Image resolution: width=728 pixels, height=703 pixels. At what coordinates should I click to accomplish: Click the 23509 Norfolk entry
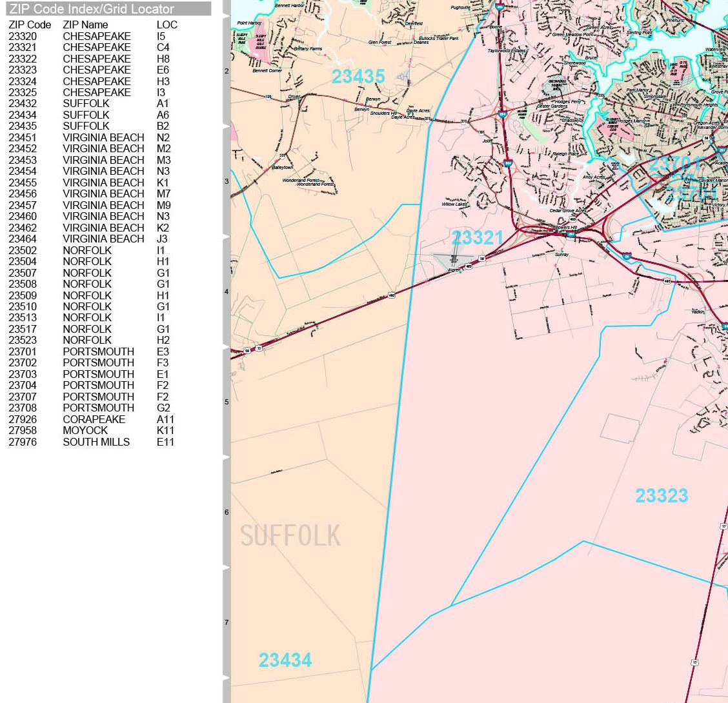coord(93,295)
